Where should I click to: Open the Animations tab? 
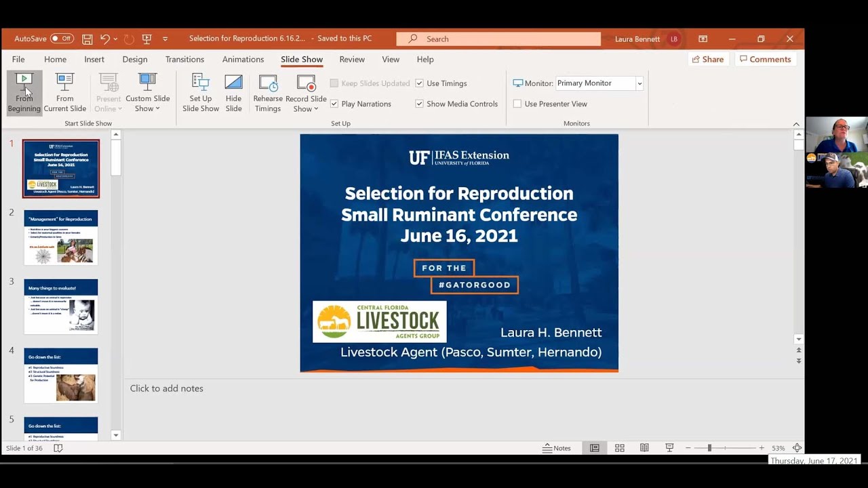243,60
